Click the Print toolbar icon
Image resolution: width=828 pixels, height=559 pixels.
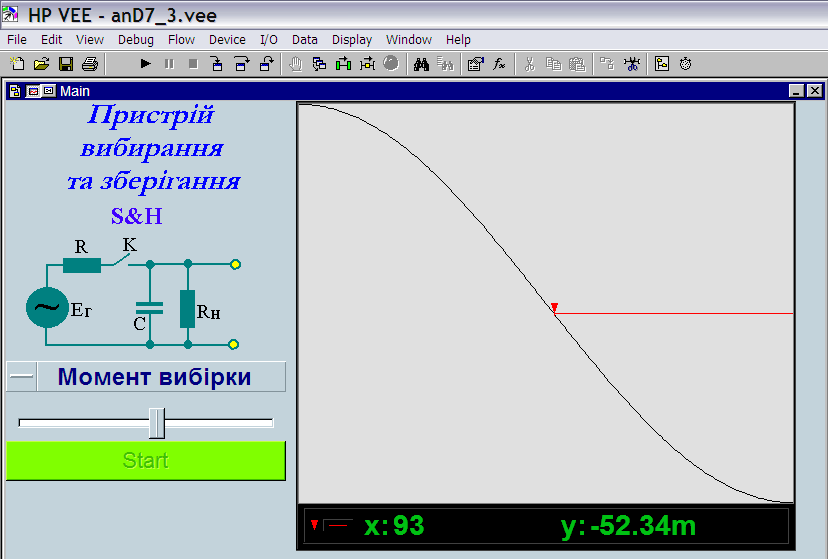click(90, 64)
